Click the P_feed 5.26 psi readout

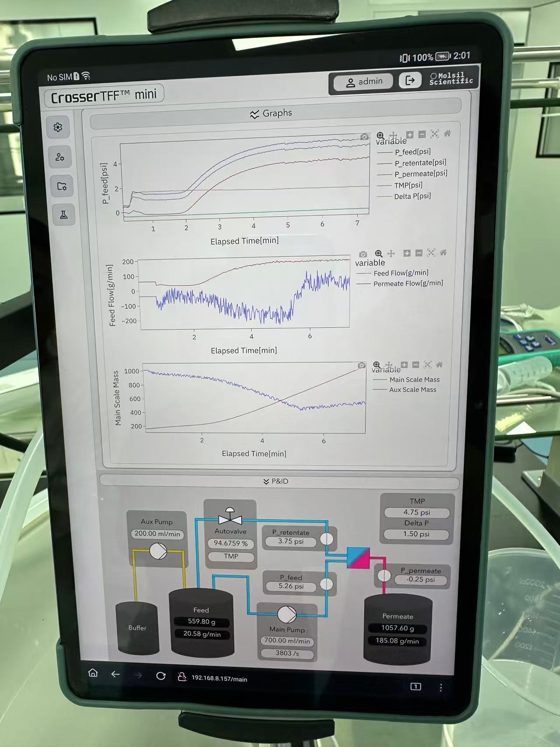[291, 586]
